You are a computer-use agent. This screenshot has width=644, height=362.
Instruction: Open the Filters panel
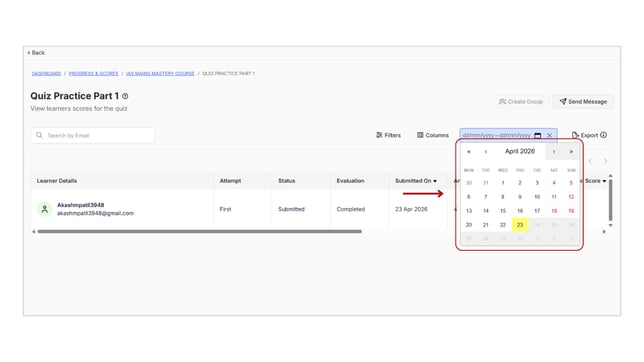tap(388, 135)
